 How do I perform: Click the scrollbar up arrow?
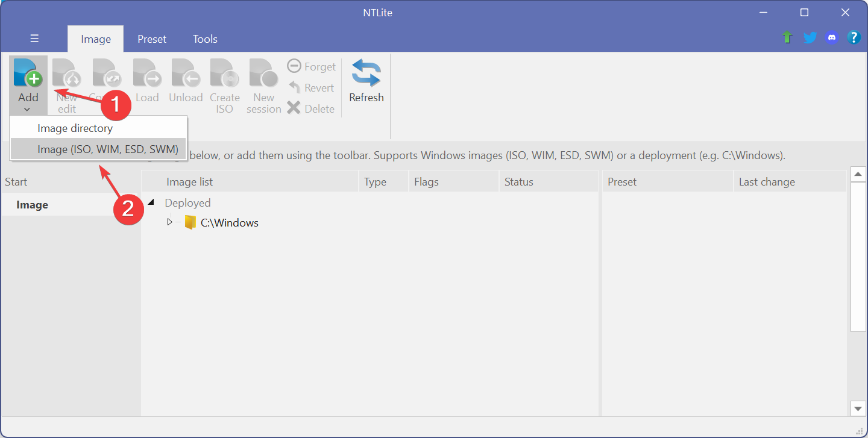pyautogui.click(x=858, y=174)
